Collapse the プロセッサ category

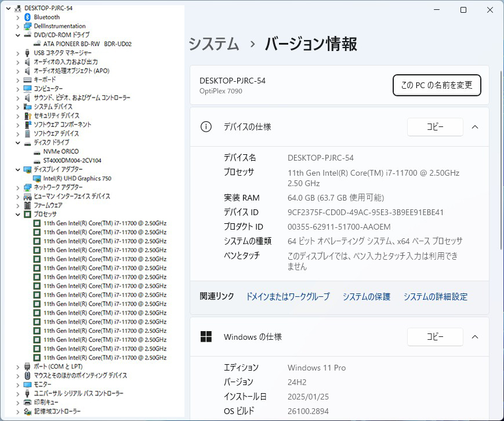tap(17, 215)
